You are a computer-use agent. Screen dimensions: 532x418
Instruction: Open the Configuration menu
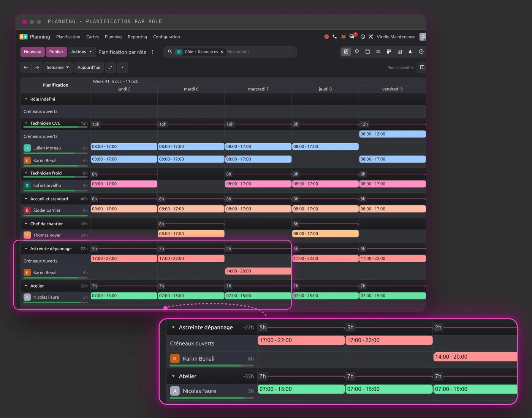[x=166, y=37]
